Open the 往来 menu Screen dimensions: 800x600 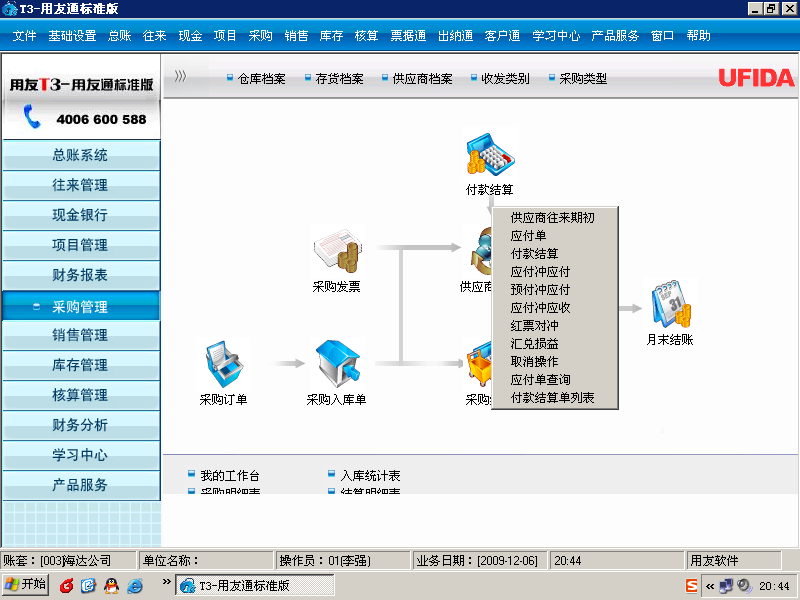click(155, 36)
